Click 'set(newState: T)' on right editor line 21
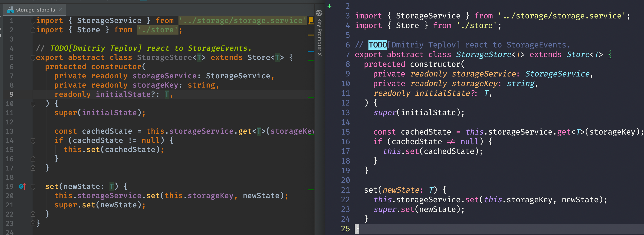The height and width of the screenshot is (235, 644). (400, 190)
